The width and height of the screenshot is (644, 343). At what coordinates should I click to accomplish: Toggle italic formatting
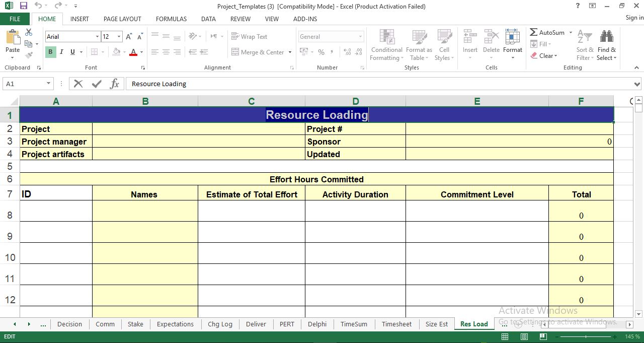coord(61,52)
